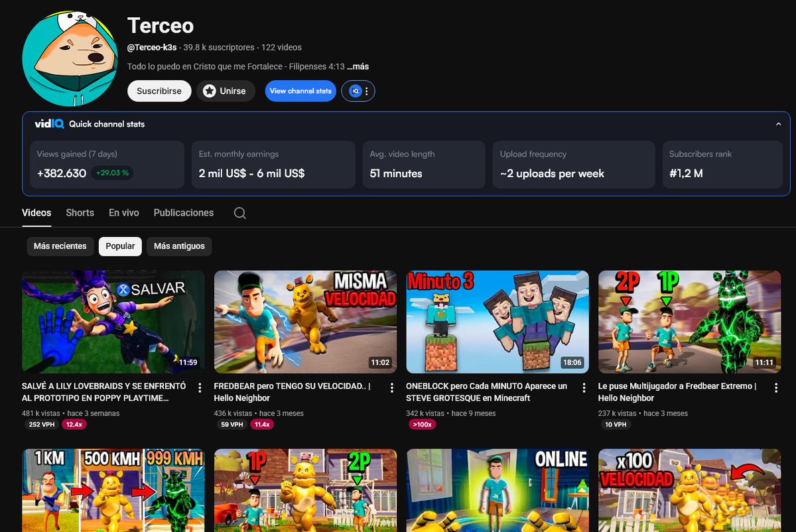
Task: Open the x100 VELOCIDAD thumbnail
Action: tap(690, 490)
